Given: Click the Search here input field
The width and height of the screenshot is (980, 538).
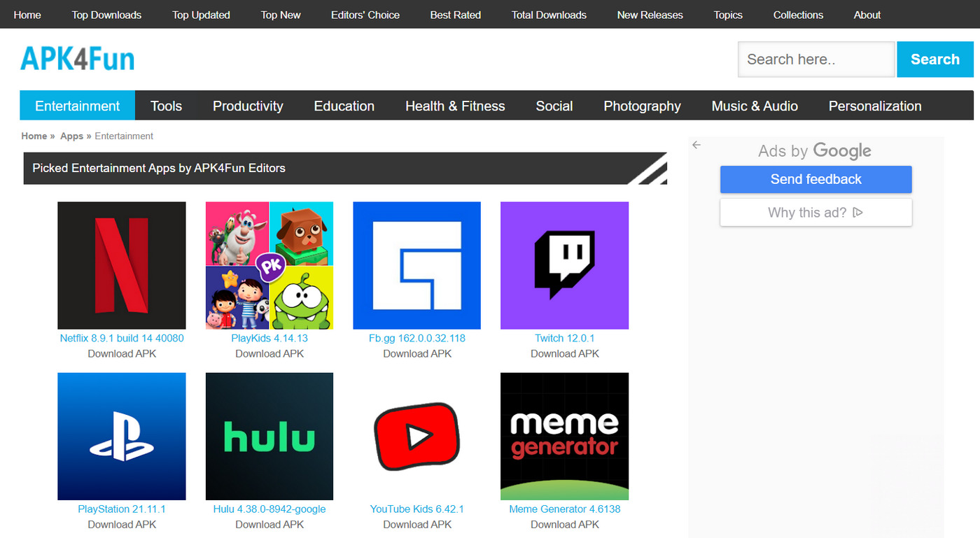Looking at the screenshot, I should pos(816,59).
